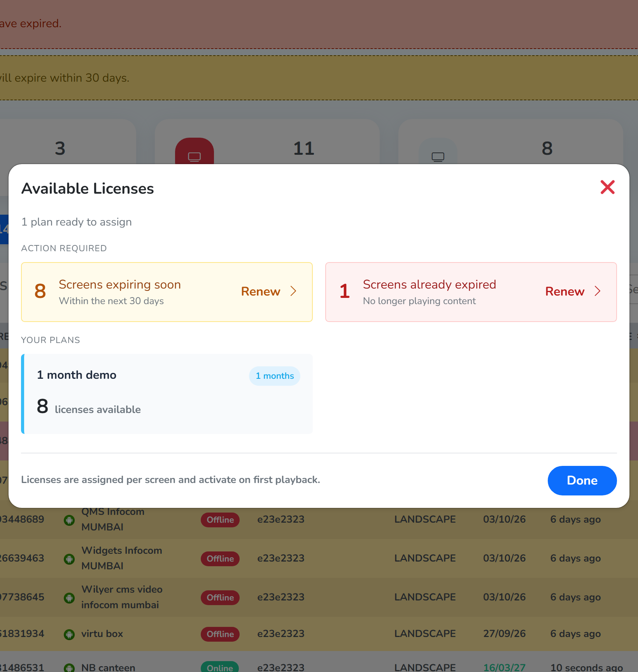This screenshot has width=638, height=672.
Task: Click the 1 months badge
Action: (275, 376)
